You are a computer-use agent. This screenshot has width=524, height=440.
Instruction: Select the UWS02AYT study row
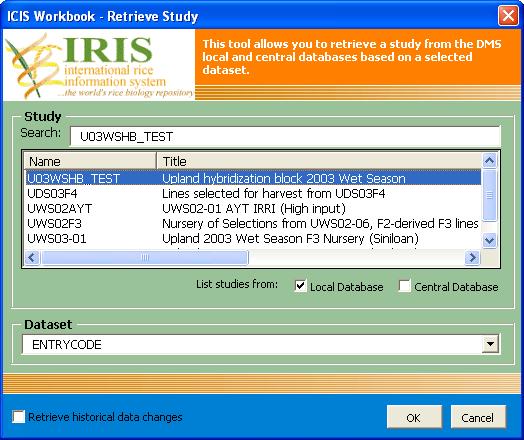tap(253, 208)
